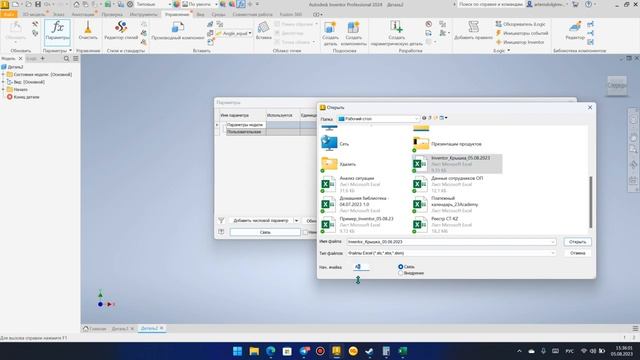The image size is (640, 360).
Task: Click the Отмена button in dialog
Action: pyautogui.click(x=577, y=253)
